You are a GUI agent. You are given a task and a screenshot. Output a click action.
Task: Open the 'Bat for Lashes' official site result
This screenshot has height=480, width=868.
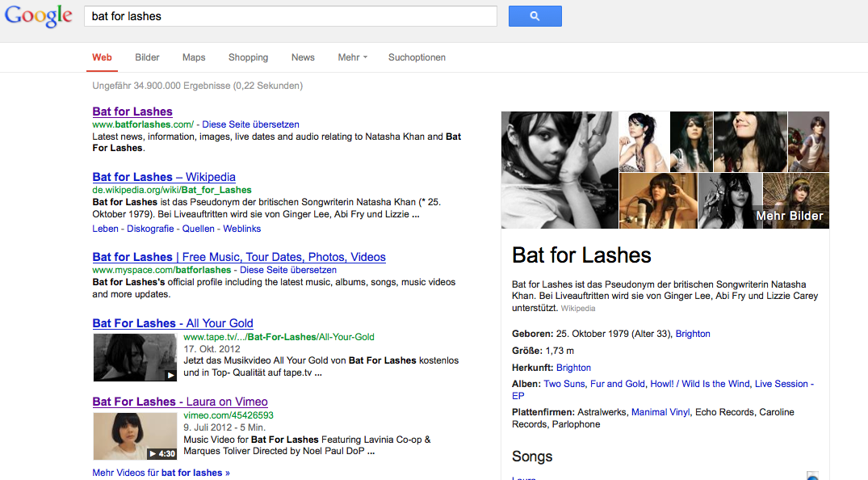(x=132, y=112)
